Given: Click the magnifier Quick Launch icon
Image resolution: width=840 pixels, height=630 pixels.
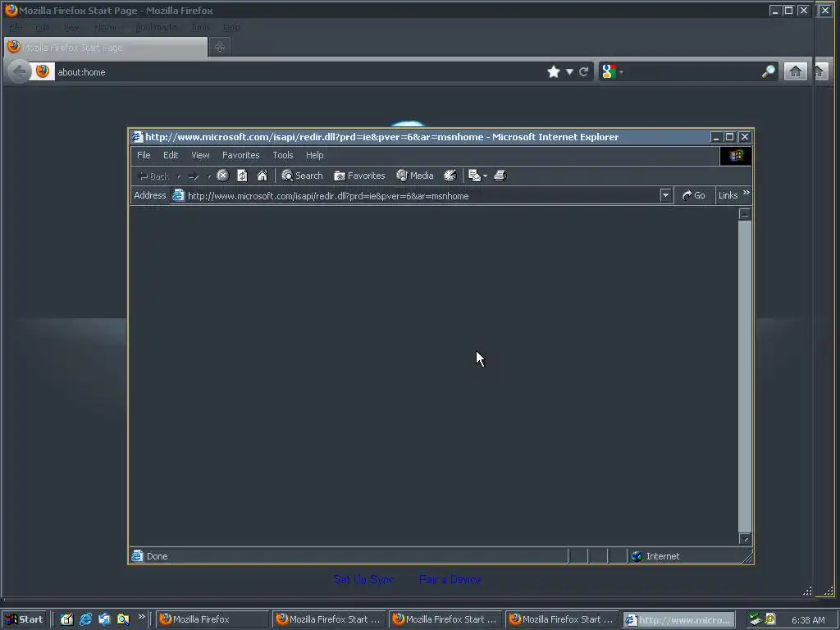Looking at the screenshot, I should click(x=123, y=619).
